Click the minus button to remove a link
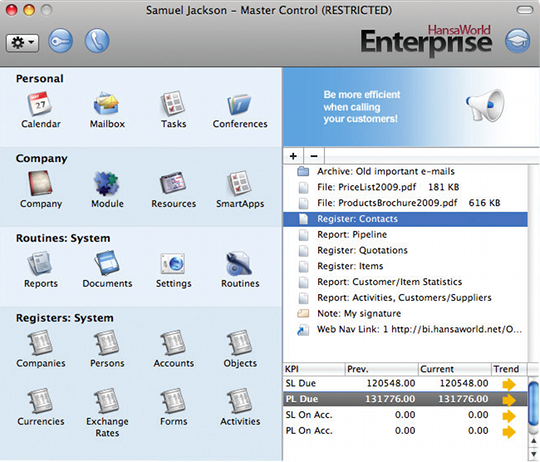 coord(314,156)
